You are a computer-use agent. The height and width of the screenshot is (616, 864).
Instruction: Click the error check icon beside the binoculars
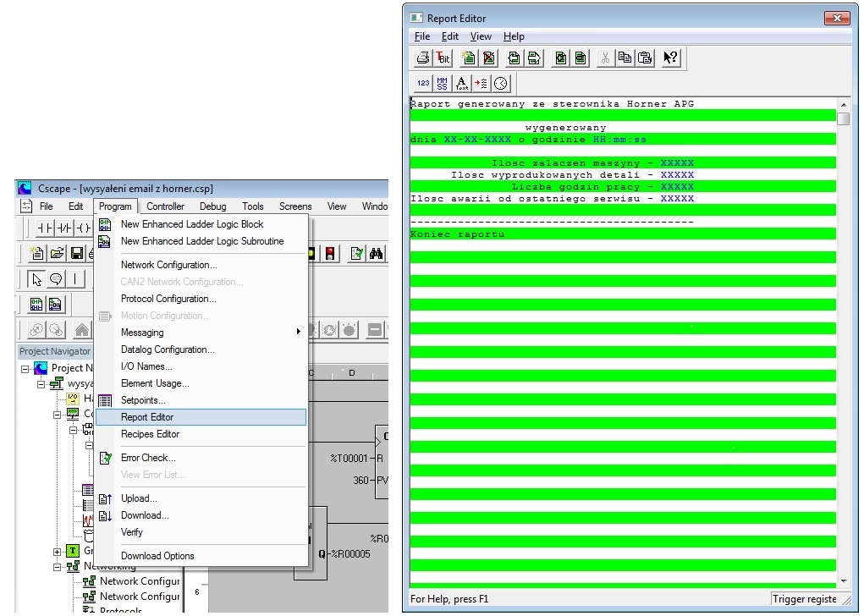pos(356,254)
